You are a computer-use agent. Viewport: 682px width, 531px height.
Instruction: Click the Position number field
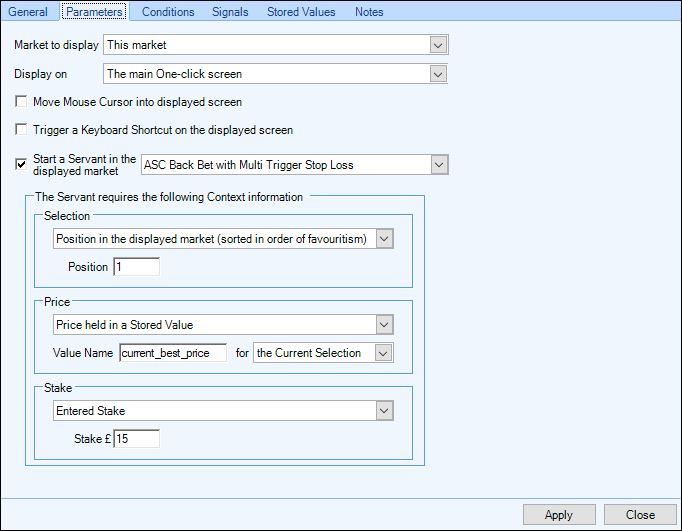pos(137,267)
